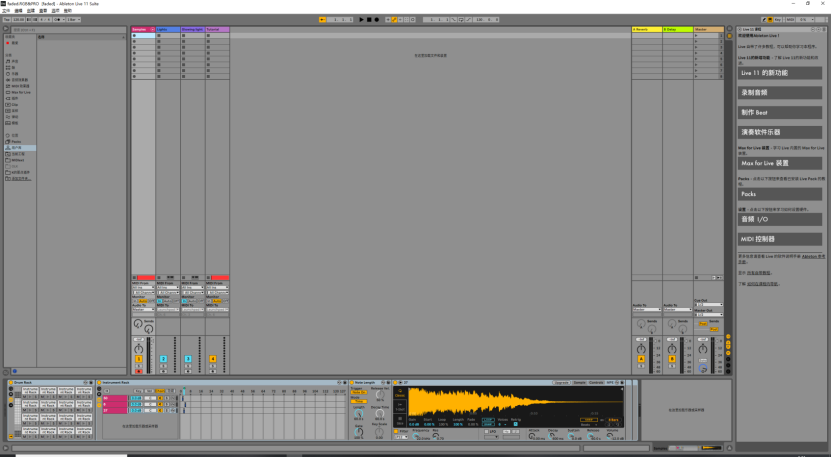This screenshot has height=457, width=831.
Task: Click the Master cue volume knob
Action: pyautogui.click(x=703, y=368)
